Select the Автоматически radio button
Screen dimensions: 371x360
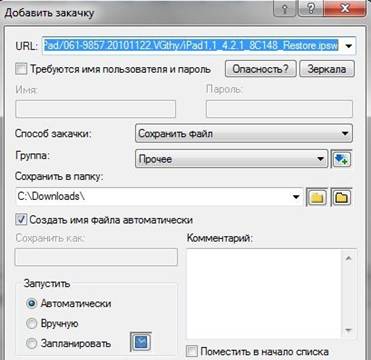coord(31,304)
